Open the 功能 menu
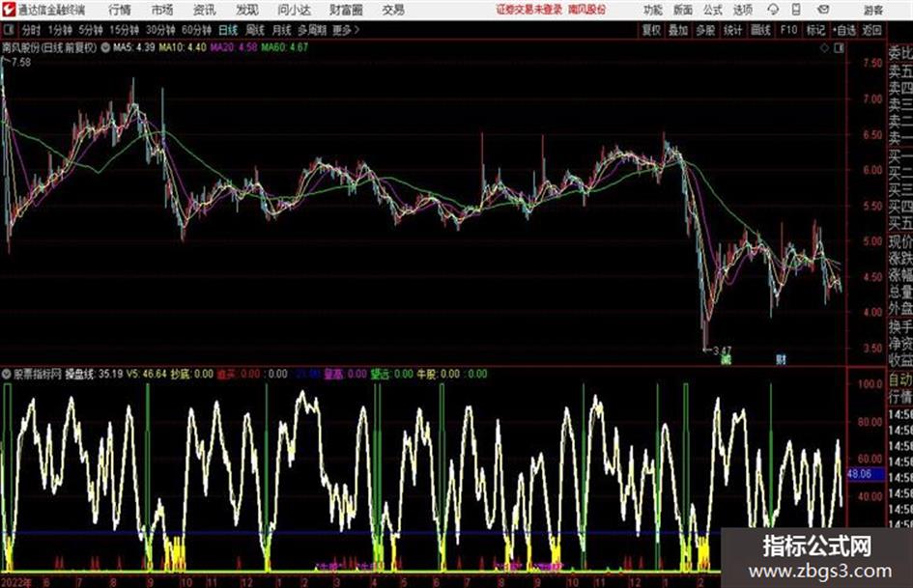This screenshot has width=913, height=588. click(x=653, y=10)
